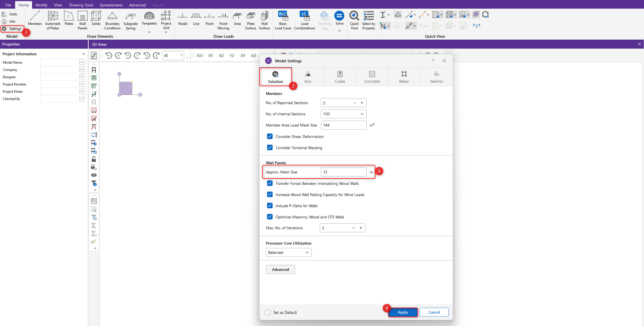This screenshot has width=644, height=326.
Task: Switch to the Rebar tab
Action: point(404,77)
